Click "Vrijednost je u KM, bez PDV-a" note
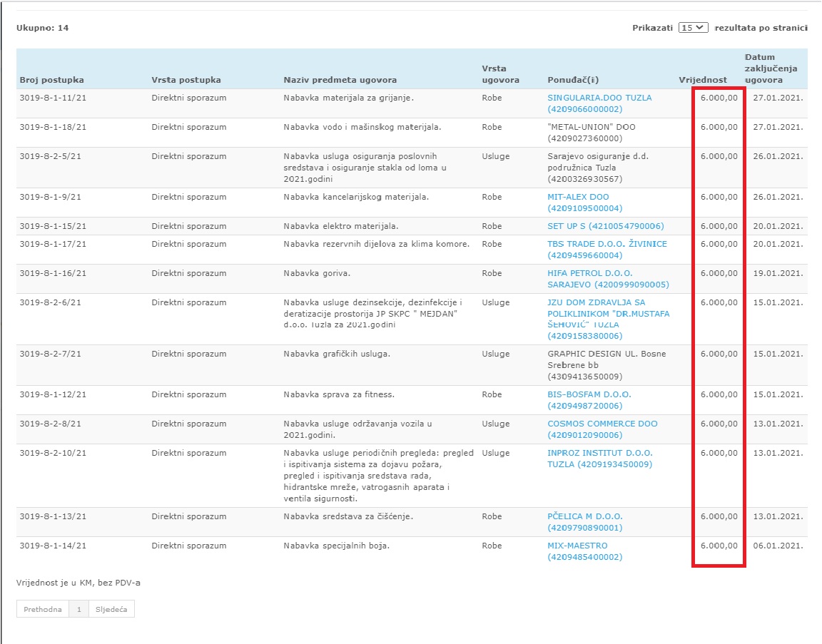 [78, 583]
